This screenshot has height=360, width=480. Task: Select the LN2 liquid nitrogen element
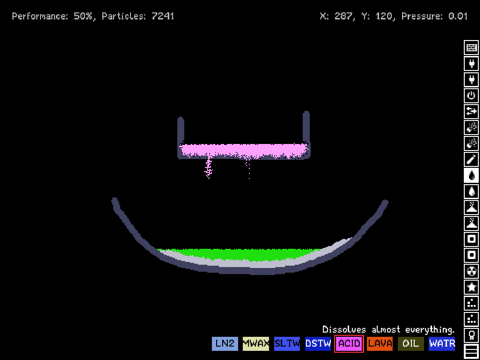pyautogui.click(x=225, y=344)
